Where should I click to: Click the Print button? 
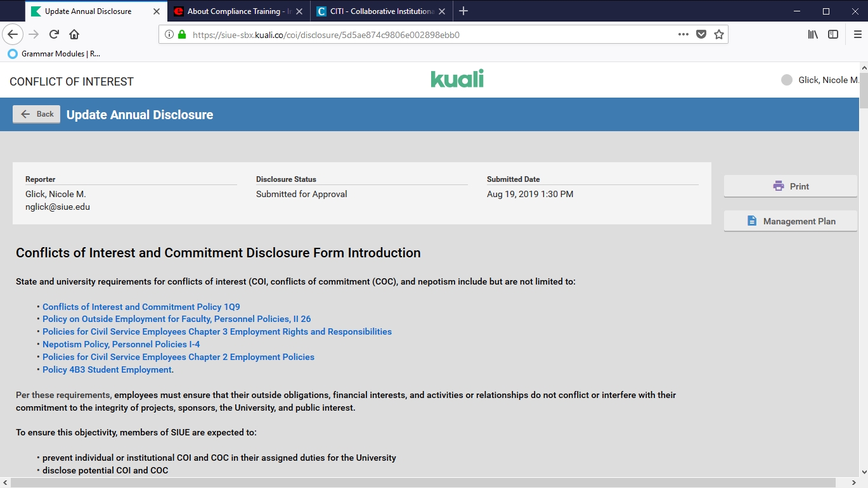[x=790, y=186]
